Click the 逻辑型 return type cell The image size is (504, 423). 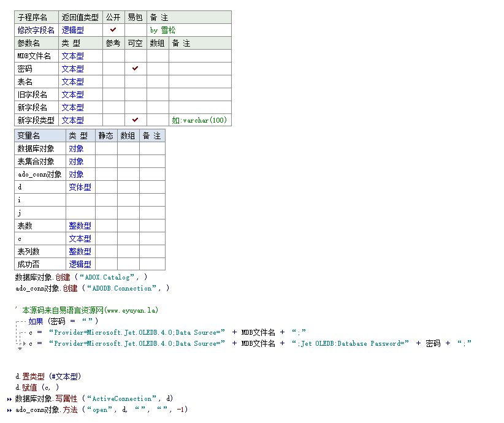(81, 30)
